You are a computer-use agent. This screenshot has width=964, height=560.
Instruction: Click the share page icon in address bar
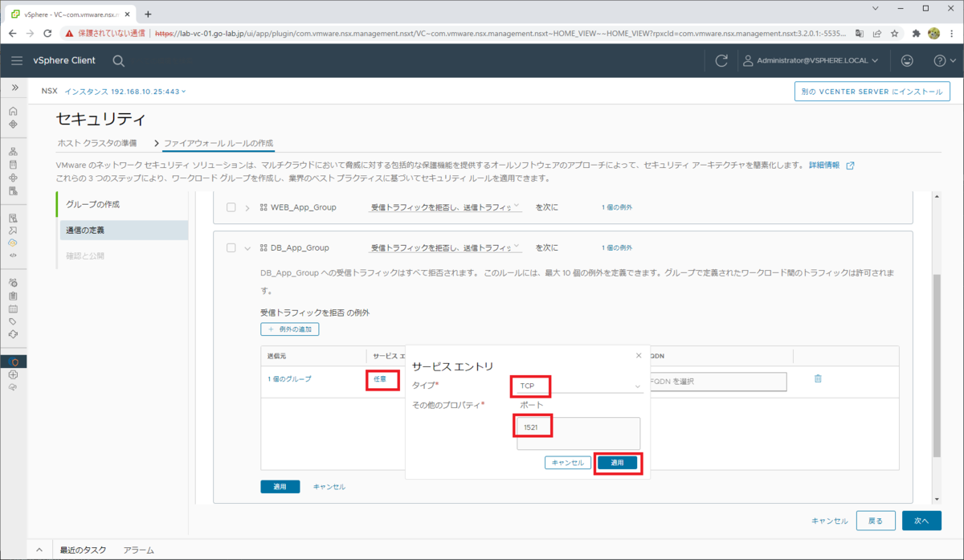click(x=876, y=34)
